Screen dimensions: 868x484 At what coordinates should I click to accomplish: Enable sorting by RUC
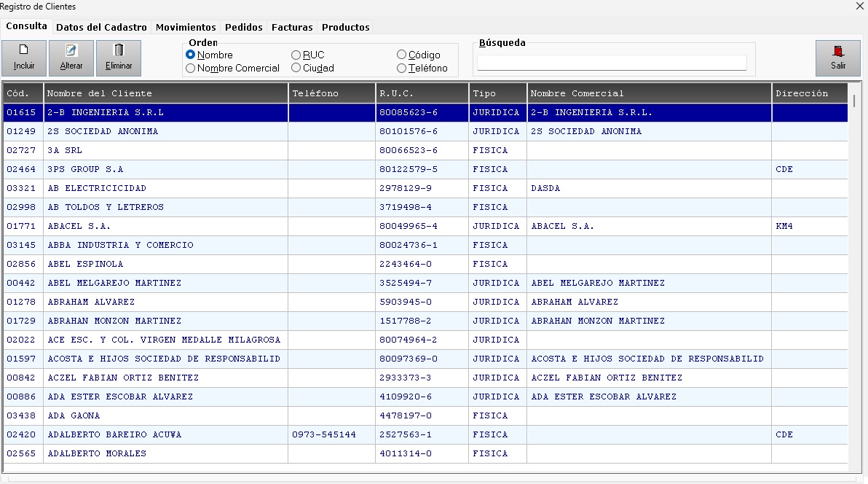click(296, 54)
